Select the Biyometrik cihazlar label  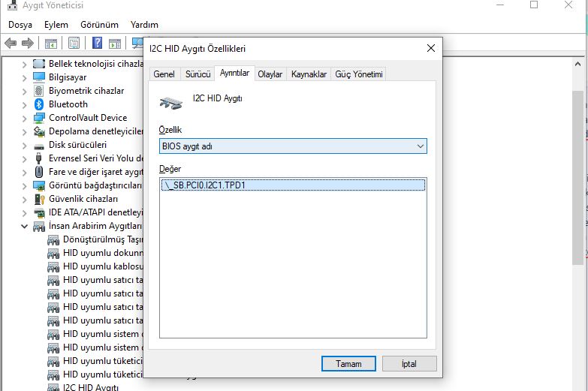(86, 91)
